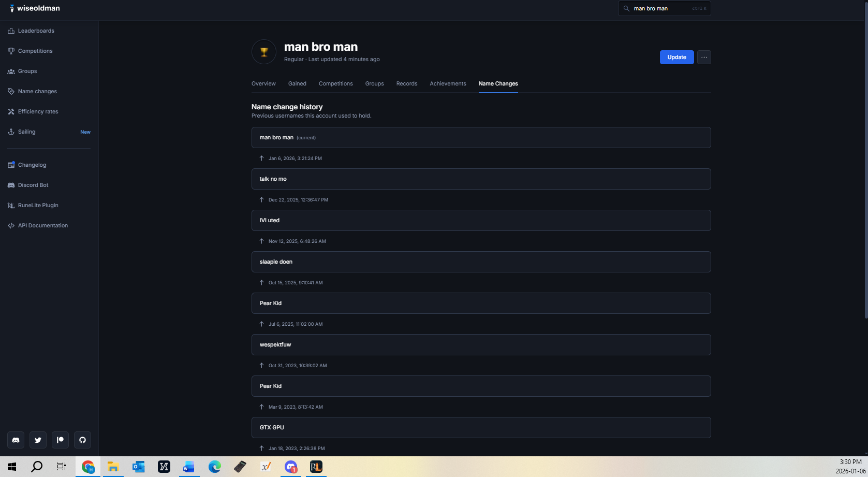This screenshot has height=477, width=868.
Task: Click date 'Oct 31, 2023, 10:39:02 AM'
Action: click(x=298, y=366)
